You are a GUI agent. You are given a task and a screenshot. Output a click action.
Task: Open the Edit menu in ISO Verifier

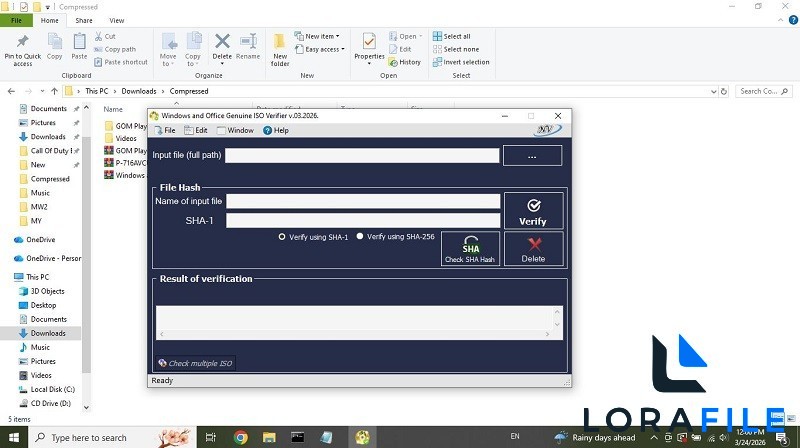pos(196,131)
